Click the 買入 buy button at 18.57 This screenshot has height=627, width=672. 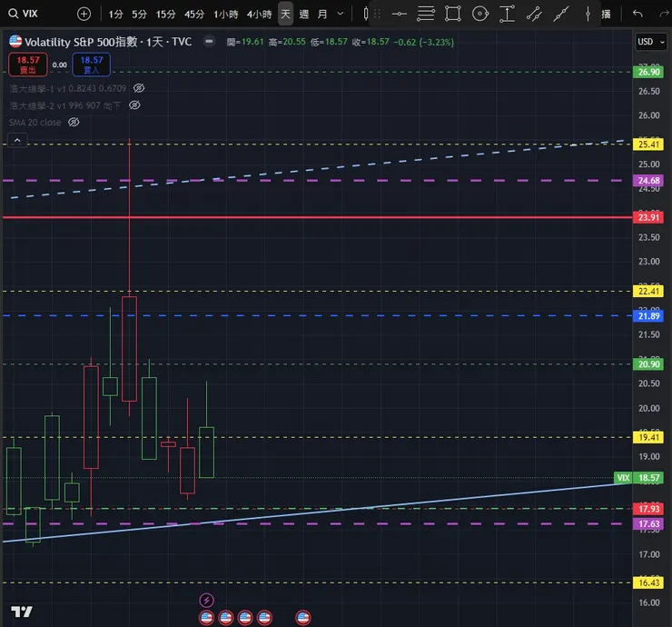[92, 65]
